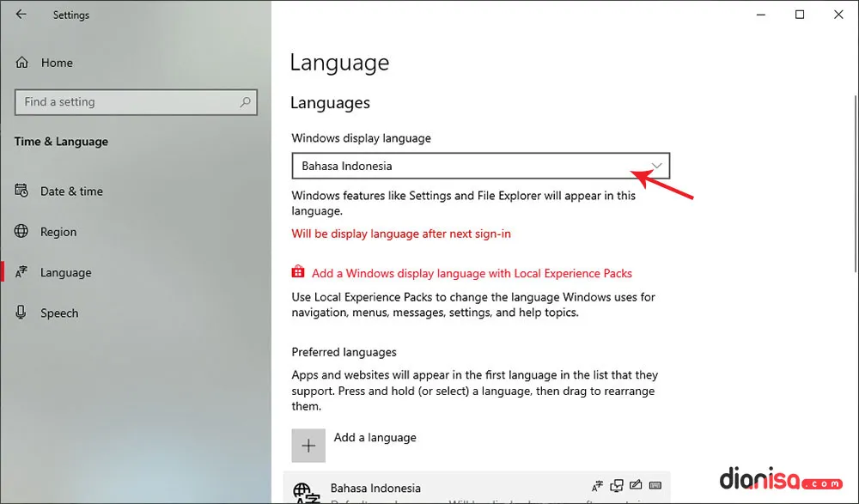
Task: Click the keyboard icon next to Bahasa Indonesia
Action: pyautogui.click(x=655, y=485)
